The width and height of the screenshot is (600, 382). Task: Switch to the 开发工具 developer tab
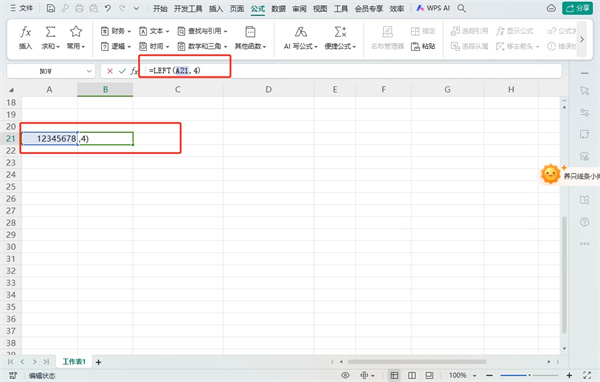[x=188, y=8]
